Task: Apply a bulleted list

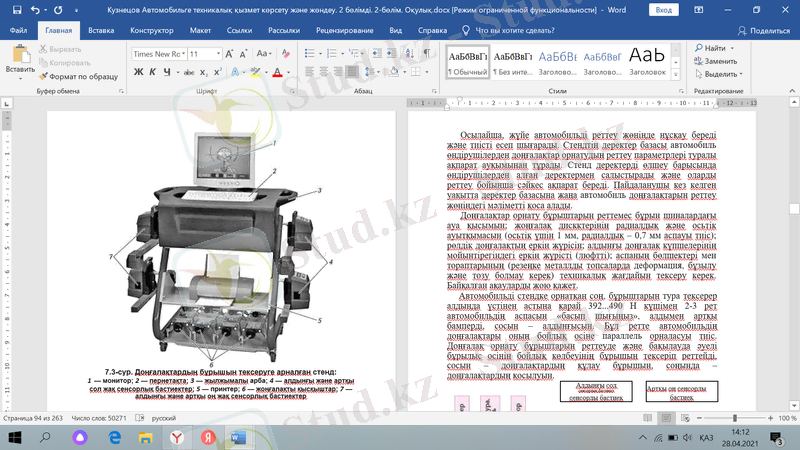Action: (x=309, y=53)
